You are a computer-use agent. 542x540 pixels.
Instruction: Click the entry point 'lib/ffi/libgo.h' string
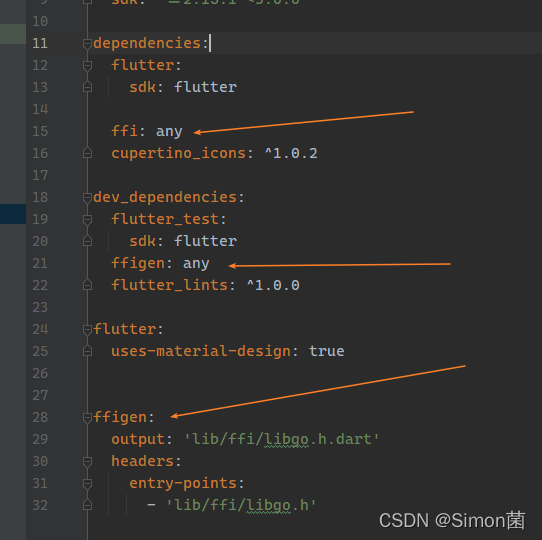241,505
